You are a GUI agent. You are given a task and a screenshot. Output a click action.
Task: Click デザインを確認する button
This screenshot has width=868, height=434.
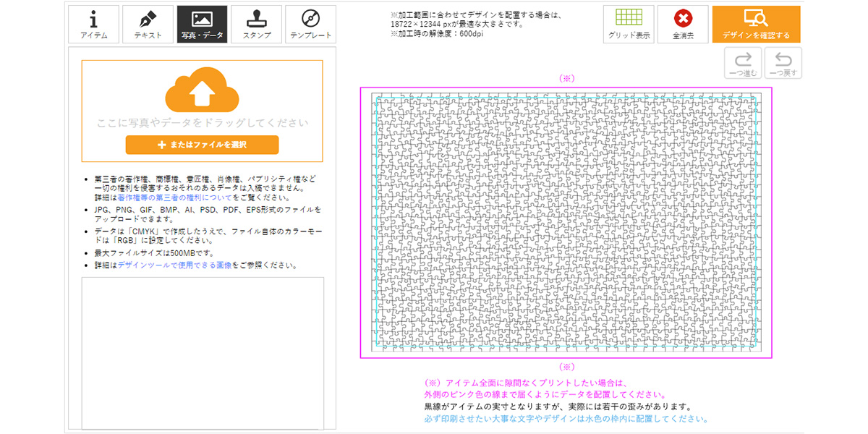(756, 25)
